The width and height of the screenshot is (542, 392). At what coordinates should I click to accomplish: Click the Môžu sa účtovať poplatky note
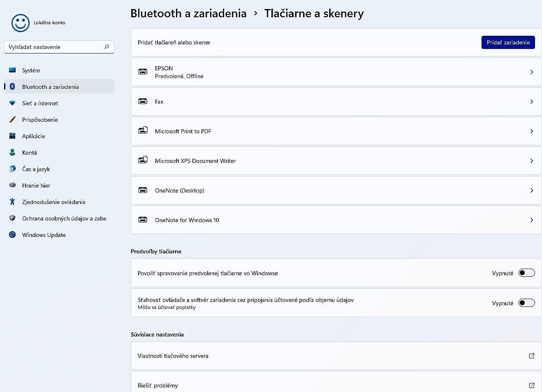point(167,307)
